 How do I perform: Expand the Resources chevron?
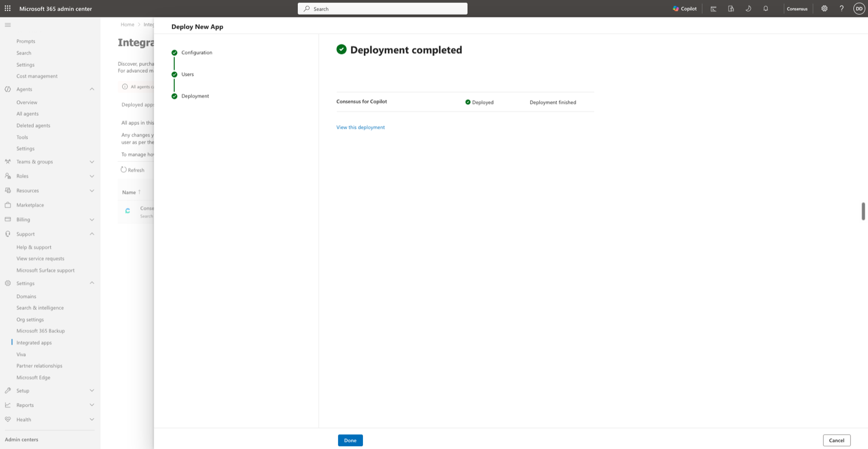pos(92,191)
